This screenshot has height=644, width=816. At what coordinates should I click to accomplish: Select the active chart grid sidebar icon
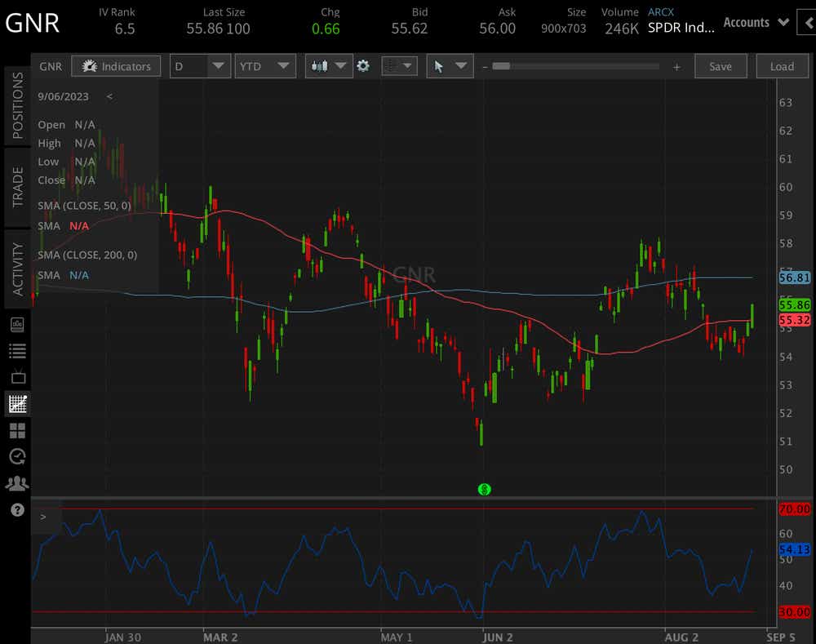click(x=18, y=404)
